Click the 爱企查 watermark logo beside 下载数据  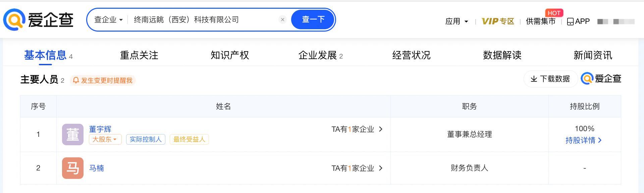(601, 79)
